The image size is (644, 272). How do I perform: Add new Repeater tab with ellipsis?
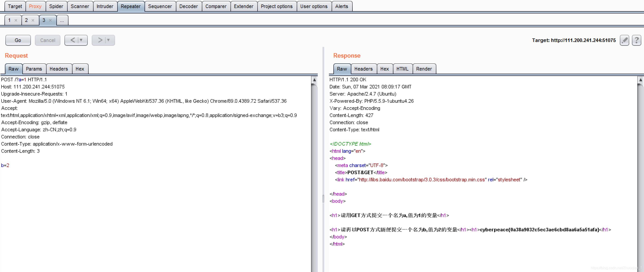[x=62, y=21]
